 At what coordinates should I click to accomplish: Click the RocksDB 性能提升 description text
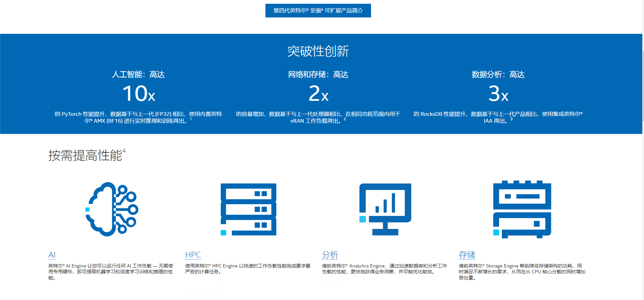click(x=498, y=117)
